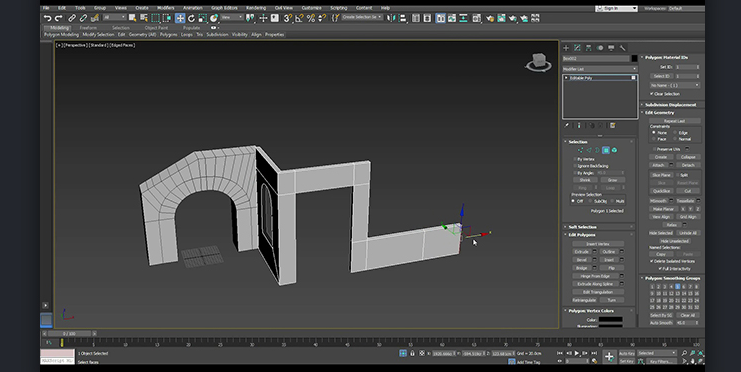Click the Pin Stack icon below modifier stack
741x372 pixels.
coord(567,125)
